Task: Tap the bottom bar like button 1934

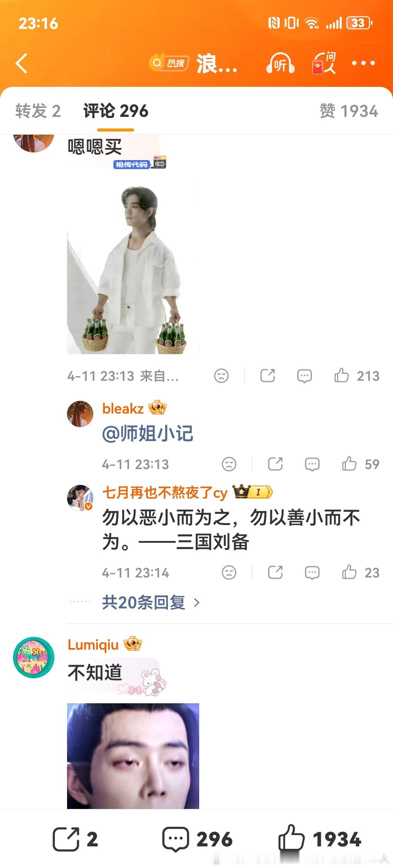Action: [320, 839]
